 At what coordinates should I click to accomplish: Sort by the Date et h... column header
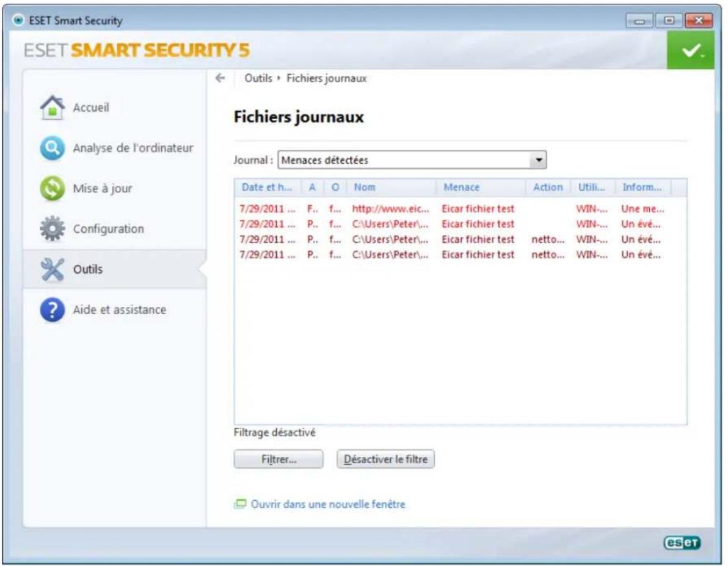point(268,187)
